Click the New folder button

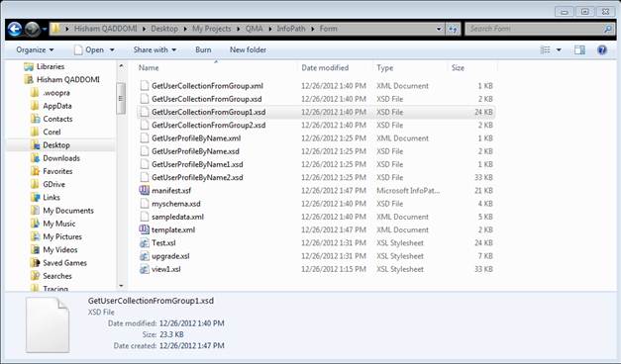point(248,49)
